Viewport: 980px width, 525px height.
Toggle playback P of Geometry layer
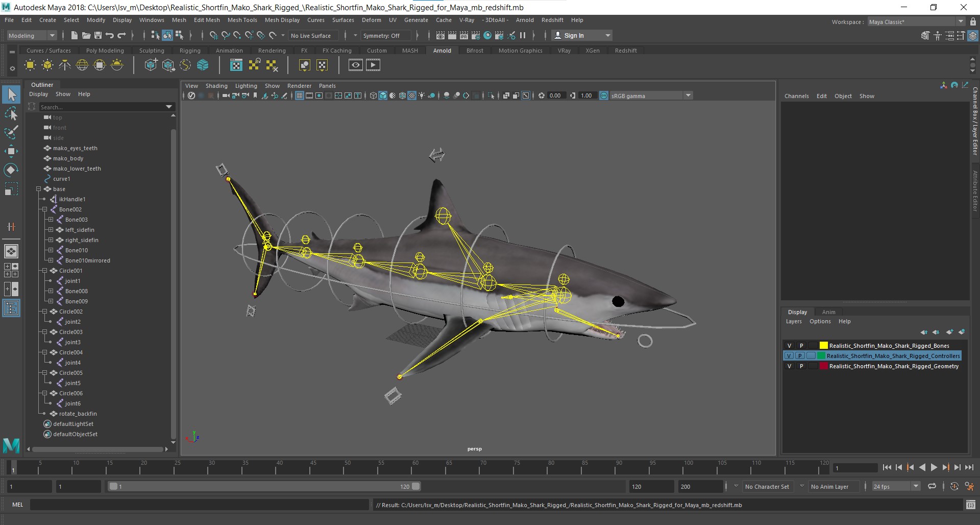tap(801, 366)
